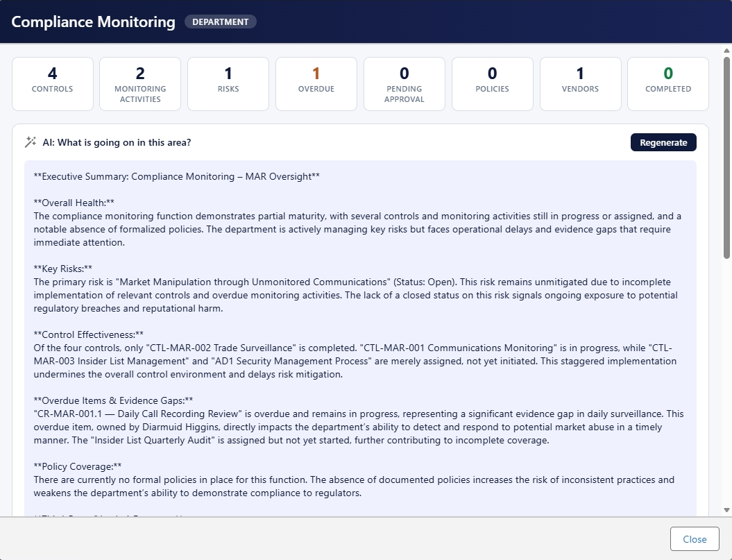732x560 pixels.
Task: Close the Compliance Monitoring dialog
Action: coord(695,539)
